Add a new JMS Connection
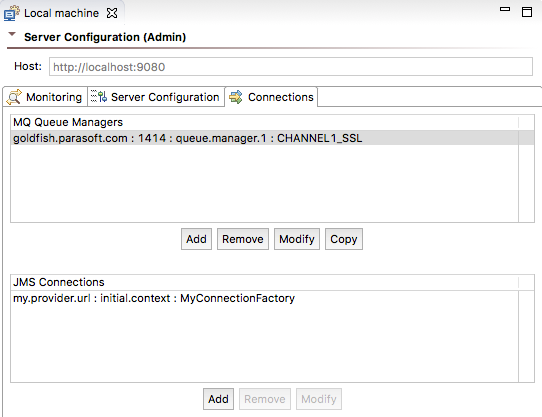 point(218,399)
